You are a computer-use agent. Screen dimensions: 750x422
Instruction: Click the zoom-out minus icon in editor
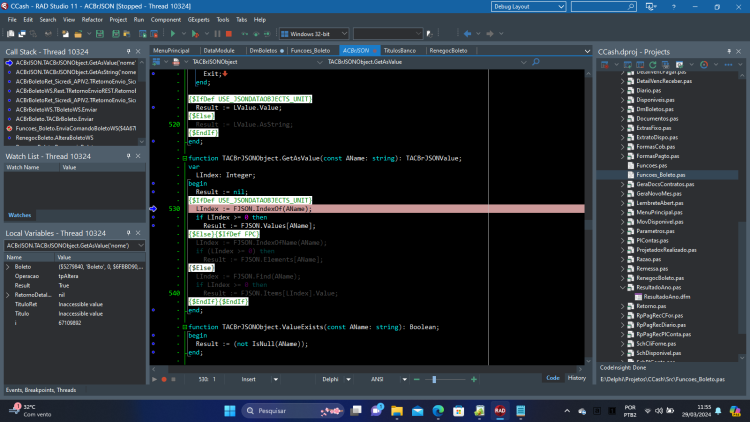(417, 379)
